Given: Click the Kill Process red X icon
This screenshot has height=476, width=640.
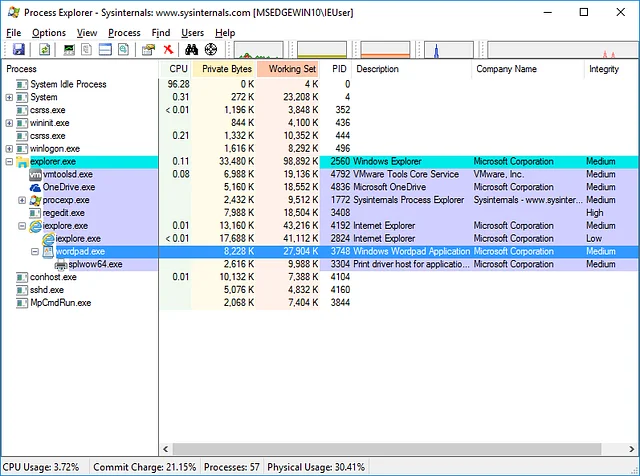Looking at the screenshot, I should tap(168, 50).
